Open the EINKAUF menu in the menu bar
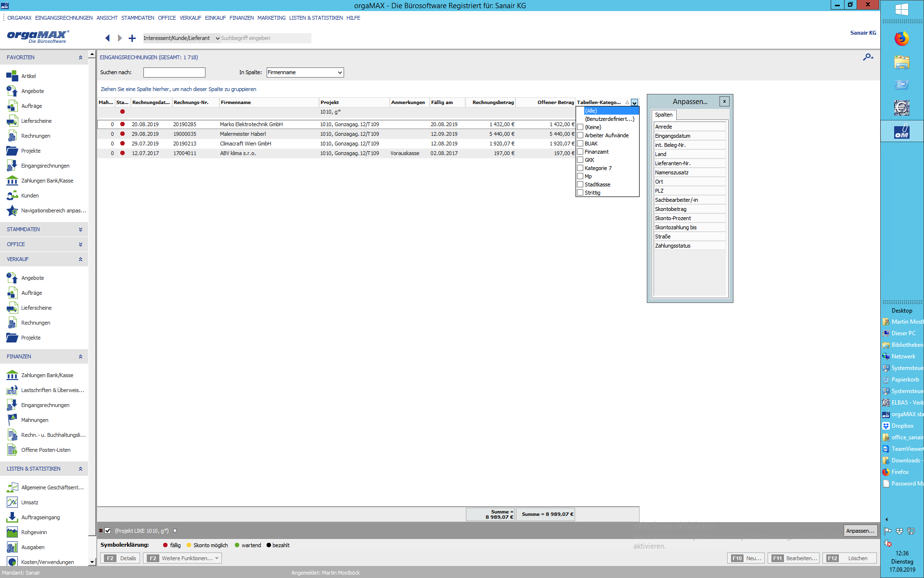Screen dimensions: 924x578 (x=215, y=18)
